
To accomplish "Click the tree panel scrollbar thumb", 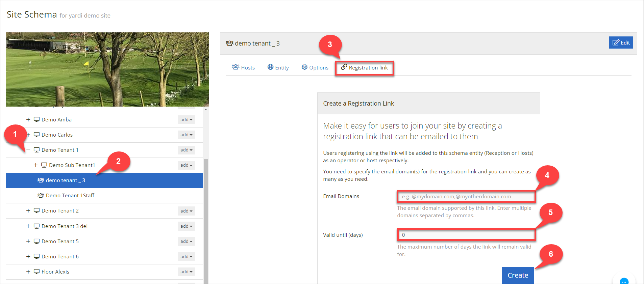I will [x=206, y=221].
